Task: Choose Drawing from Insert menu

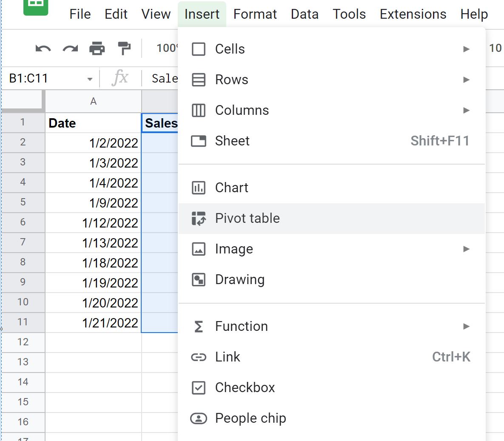Action: pos(331,280)
